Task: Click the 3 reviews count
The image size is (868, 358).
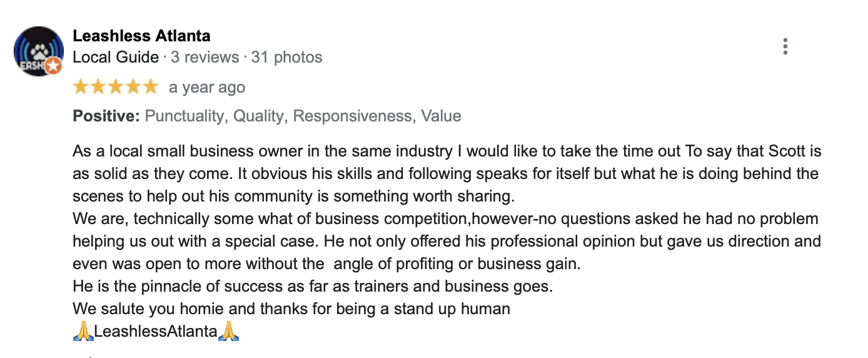Action: 205,58
